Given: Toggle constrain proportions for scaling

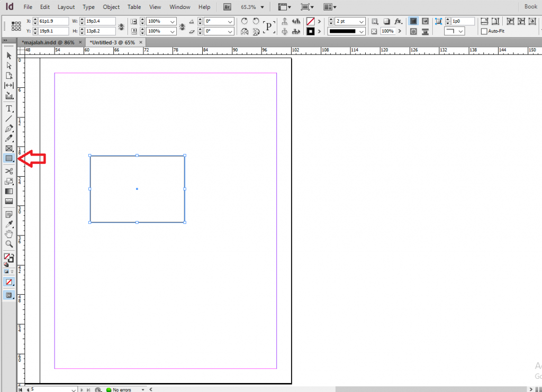Looking at the screenshot, I should [x=182, y=26].
